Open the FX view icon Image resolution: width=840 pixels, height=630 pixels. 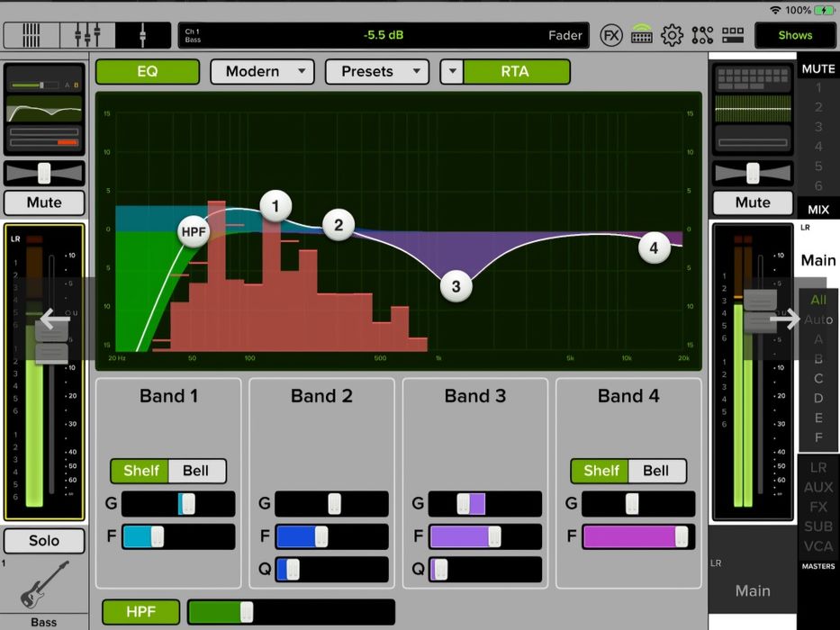(x=610, y=35)
